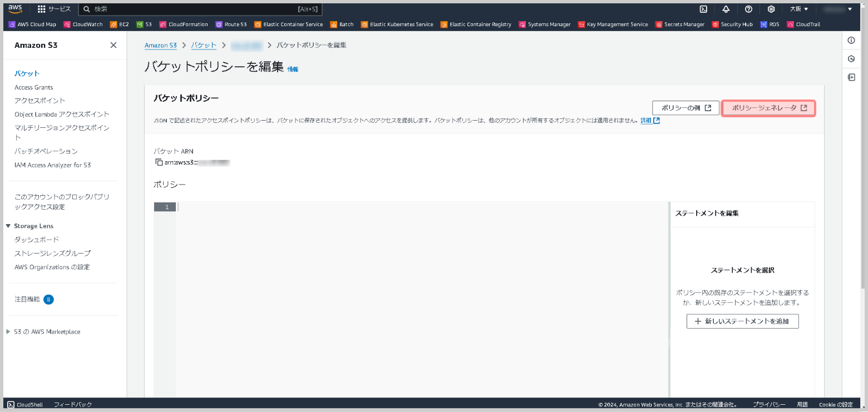The height and width of the screenshot is (412, 868).
Task: Open the settings gear icon
Action: click(x=771, y=9)
